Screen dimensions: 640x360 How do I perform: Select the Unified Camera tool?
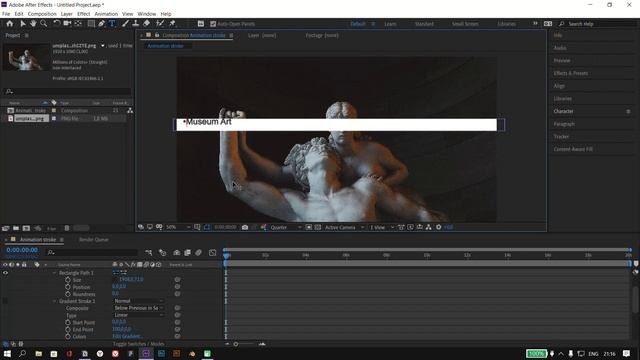click(67, 24)
